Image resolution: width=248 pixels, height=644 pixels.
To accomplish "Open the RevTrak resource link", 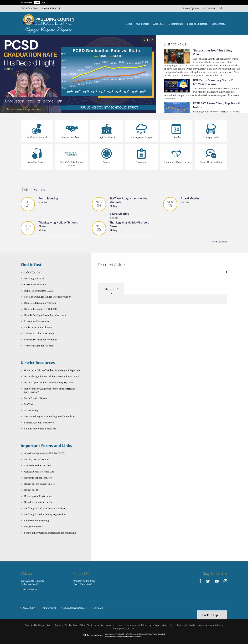I will point(29,404).
